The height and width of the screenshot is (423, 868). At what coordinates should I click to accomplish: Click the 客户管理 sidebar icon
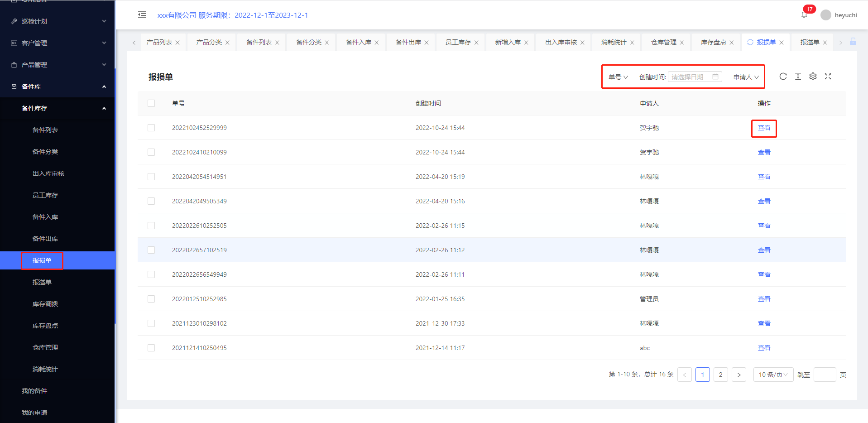[x=14, y=43]
